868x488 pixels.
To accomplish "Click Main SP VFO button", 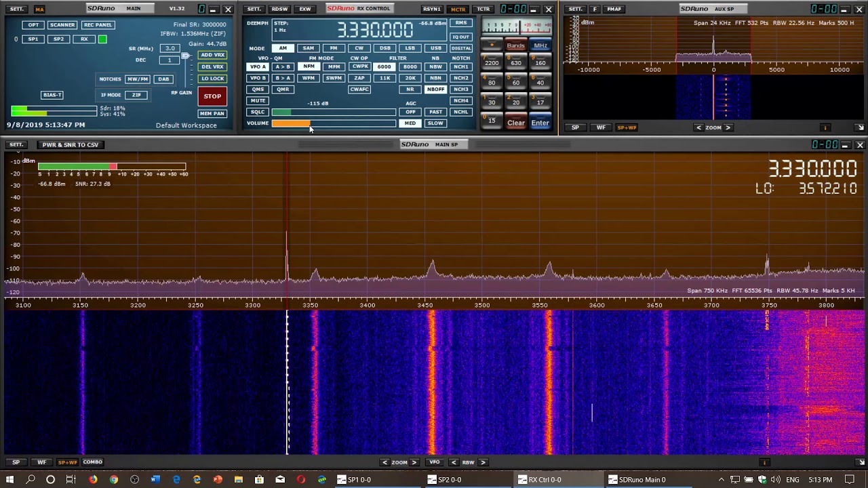I will (x=434, y=462).
